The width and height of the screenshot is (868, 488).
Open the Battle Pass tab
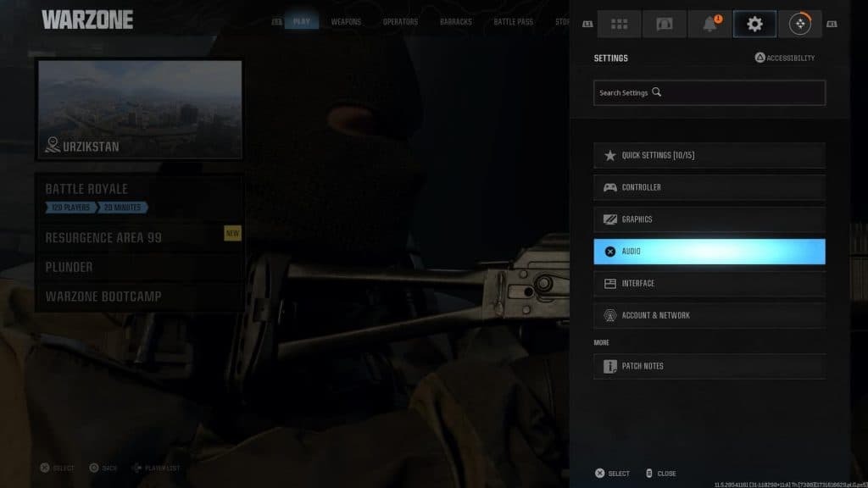click(513, 21)
